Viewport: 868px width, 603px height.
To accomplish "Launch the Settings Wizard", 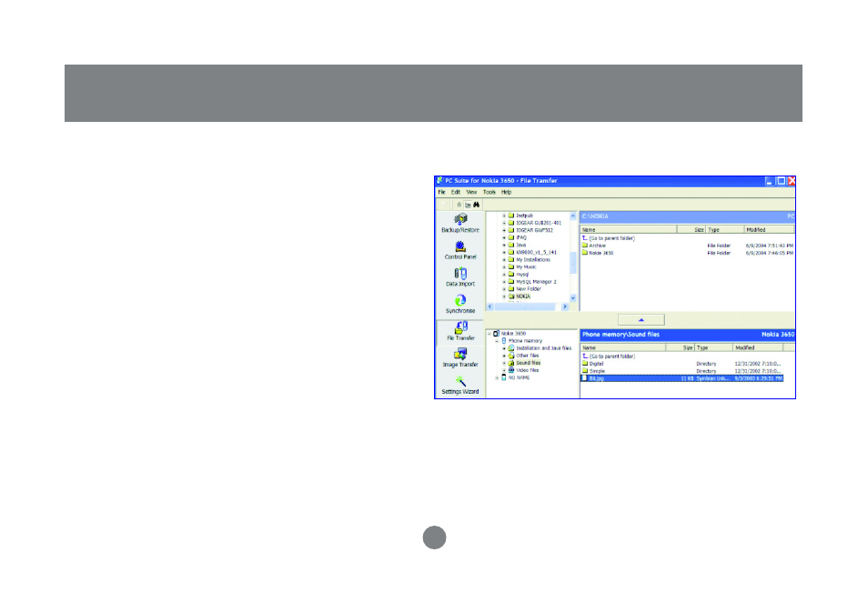I will tap(460, 385).
